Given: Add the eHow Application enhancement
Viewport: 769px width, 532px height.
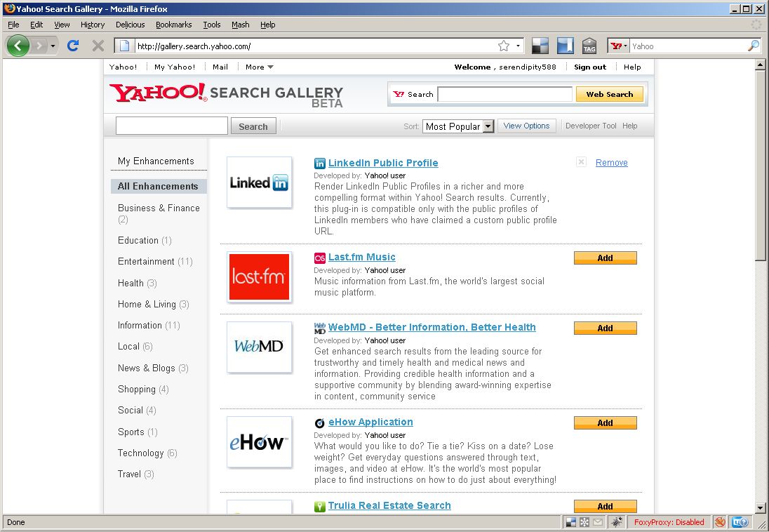Looking at the screenshot, I should pyautogui.click(x=606, y=423).
